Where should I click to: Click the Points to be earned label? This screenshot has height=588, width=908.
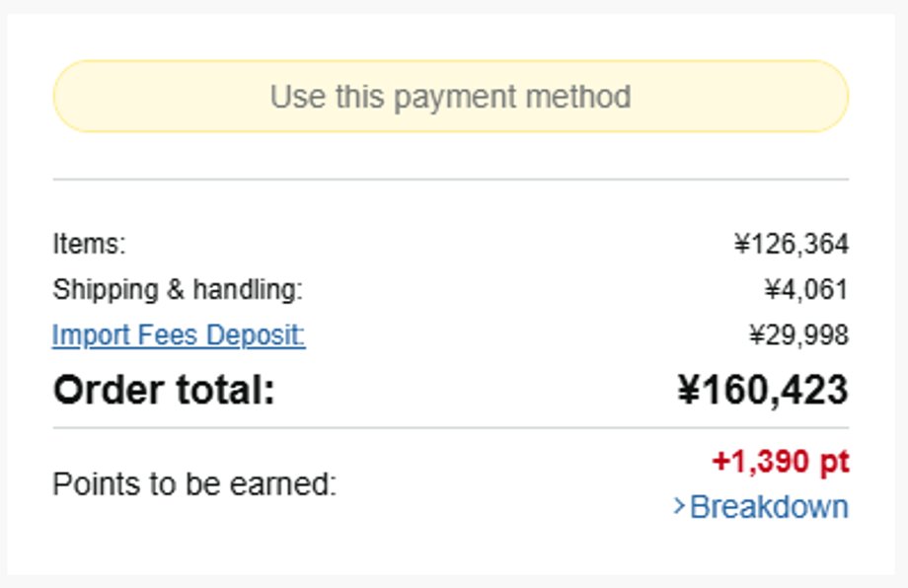tap(194, 484)
